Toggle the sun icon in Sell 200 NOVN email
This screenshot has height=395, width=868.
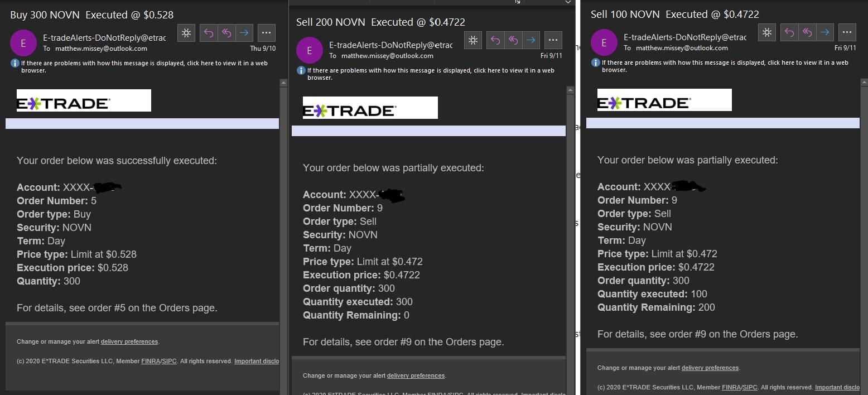[472, 40]
